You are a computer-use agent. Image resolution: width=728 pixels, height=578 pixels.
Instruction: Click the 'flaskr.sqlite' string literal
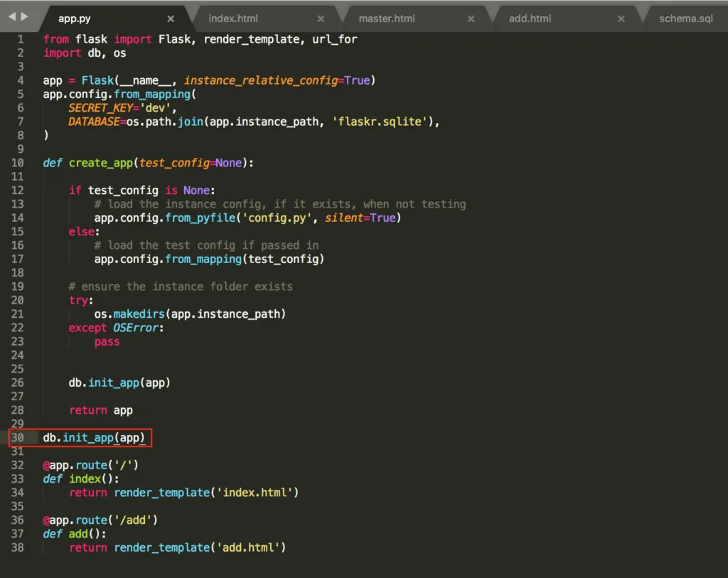point(380,122)
